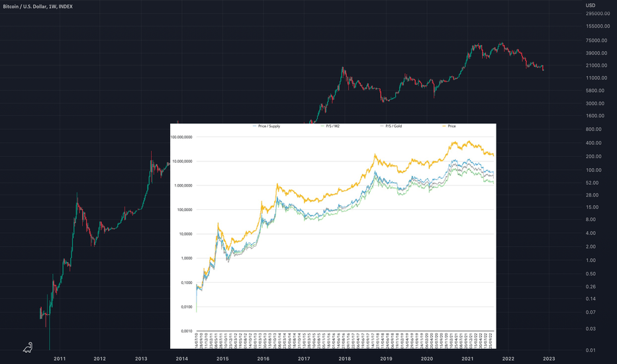
Task: Click the 1,0000 label on inset chart
Action: tap(187, 259)
